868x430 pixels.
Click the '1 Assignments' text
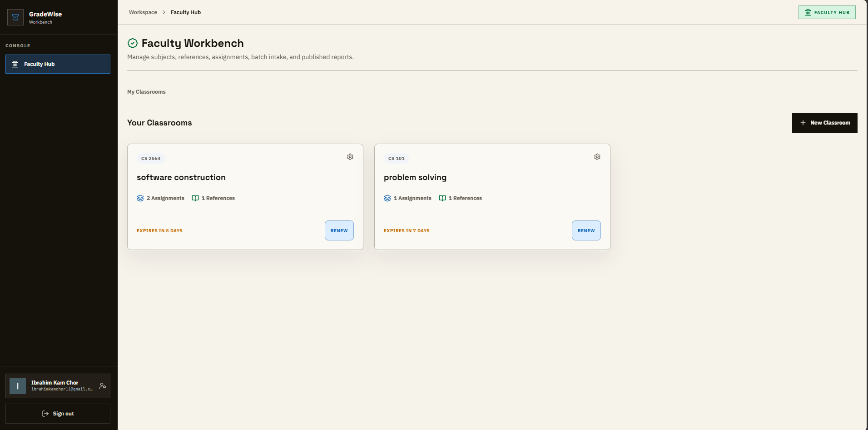tap(412, 198)
